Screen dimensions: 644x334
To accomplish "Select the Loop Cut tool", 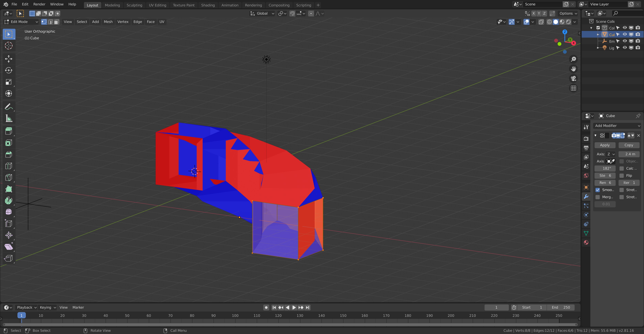I will [x=9, y=166].
